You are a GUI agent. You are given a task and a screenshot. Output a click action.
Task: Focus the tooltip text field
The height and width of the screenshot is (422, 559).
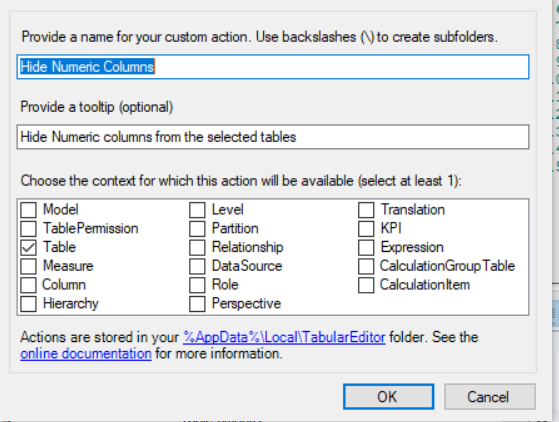[273, 137]
